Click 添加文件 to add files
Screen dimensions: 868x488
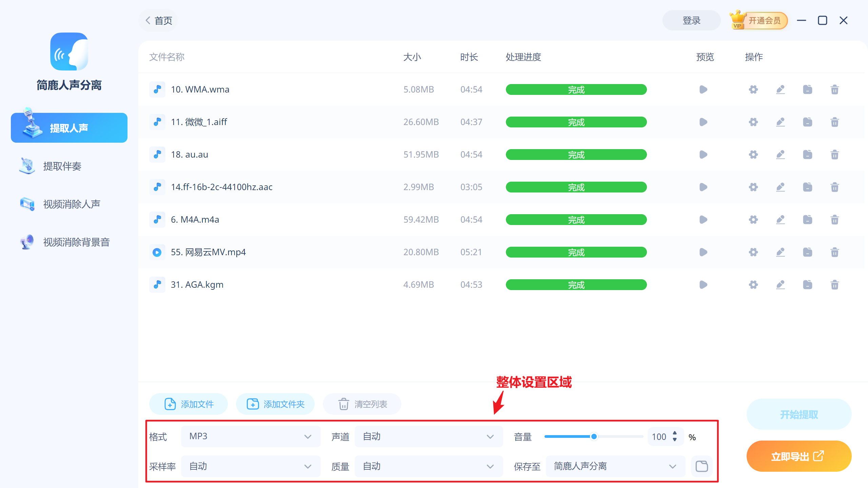tap(188, 404)
